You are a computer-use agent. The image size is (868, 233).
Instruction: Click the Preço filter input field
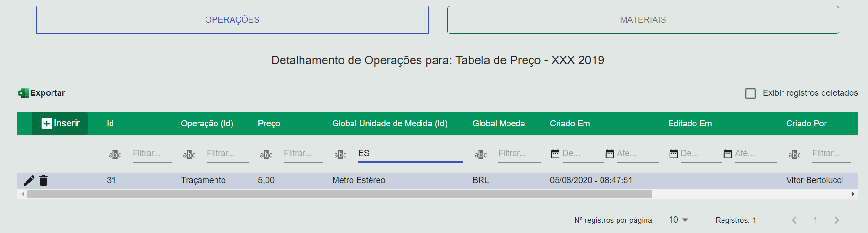coord(303,154)
